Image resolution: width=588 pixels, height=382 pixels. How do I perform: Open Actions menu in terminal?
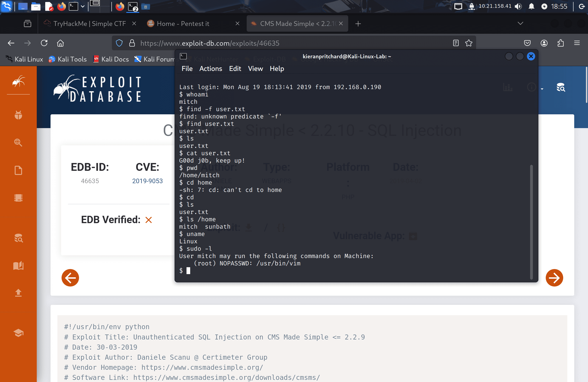(210, 69)
